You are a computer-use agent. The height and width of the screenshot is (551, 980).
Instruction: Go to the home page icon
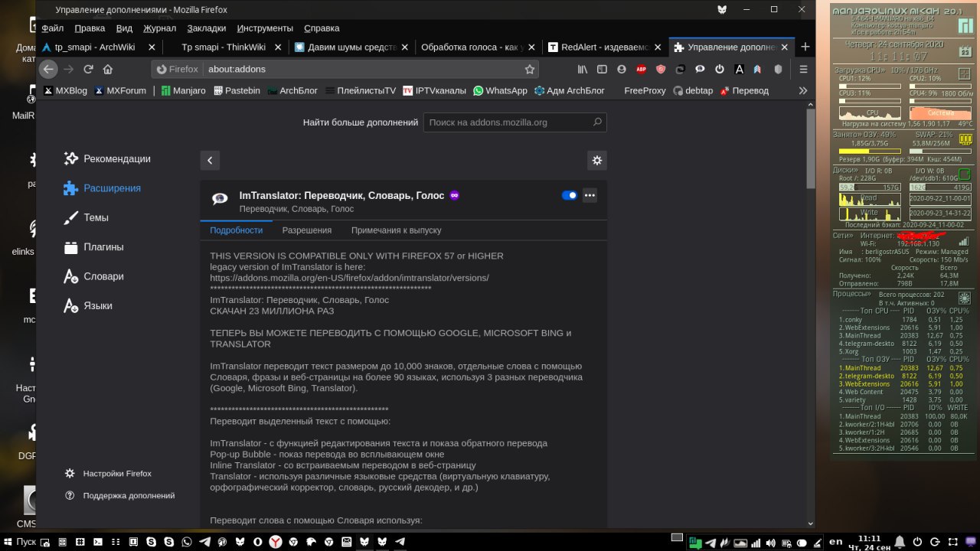(x=108, y=69)
